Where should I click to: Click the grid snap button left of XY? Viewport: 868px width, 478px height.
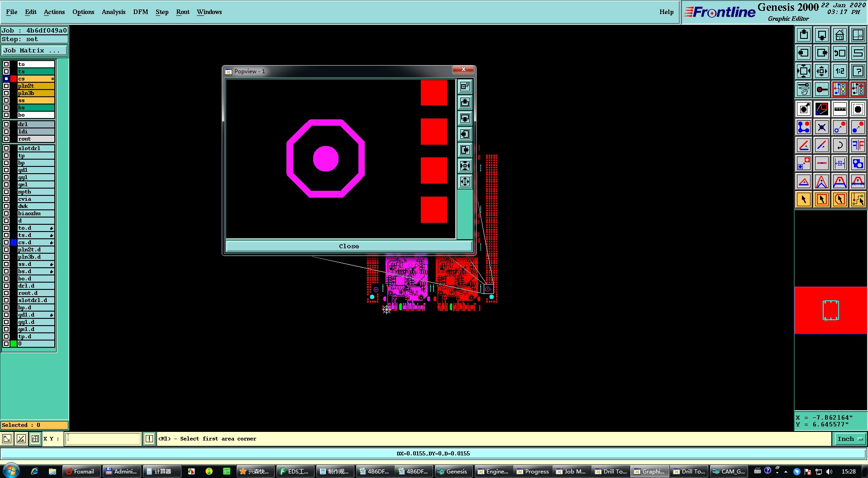coord(35,439)
